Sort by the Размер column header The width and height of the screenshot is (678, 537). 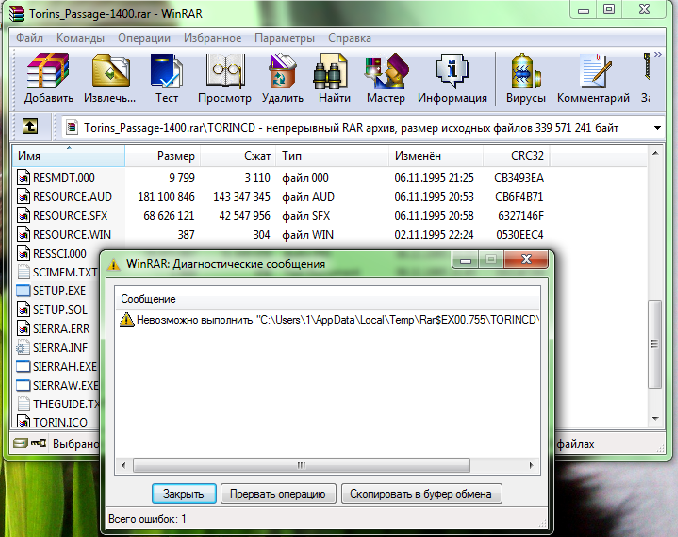click(x=163, y=156)
